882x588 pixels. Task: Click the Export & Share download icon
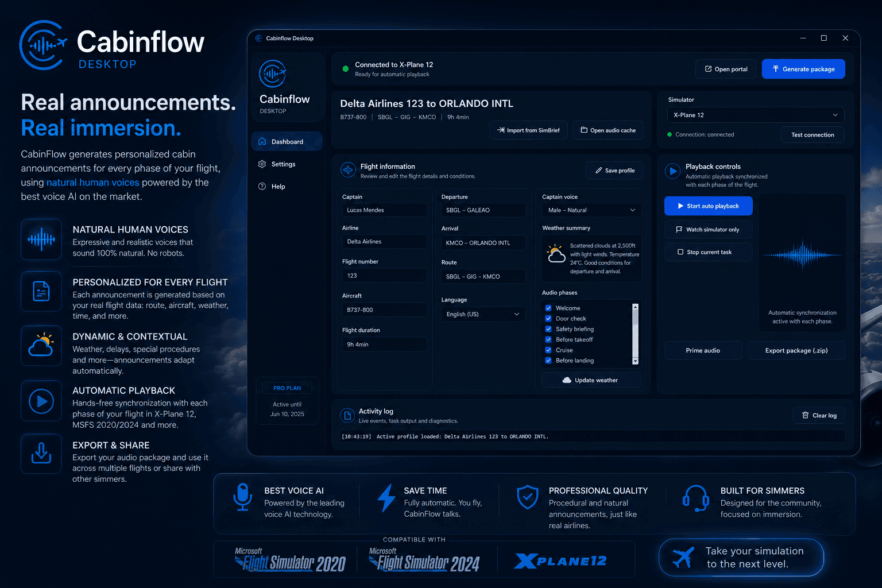41,454
